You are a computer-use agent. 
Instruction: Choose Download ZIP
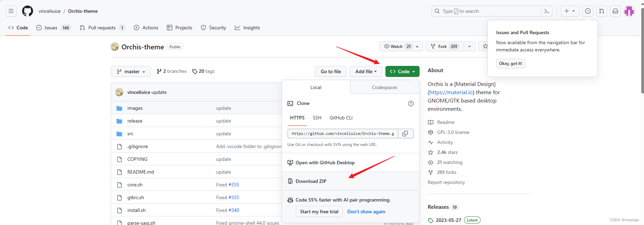point(351,181)
